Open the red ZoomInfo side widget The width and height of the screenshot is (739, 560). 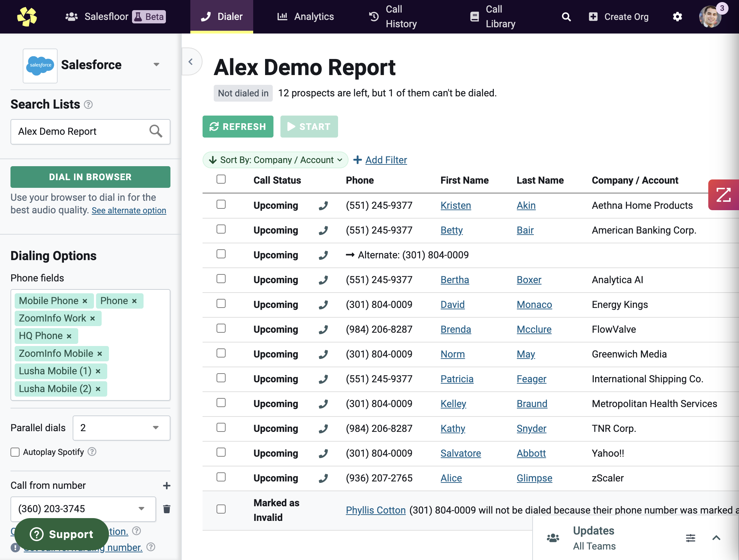(724, 195)
